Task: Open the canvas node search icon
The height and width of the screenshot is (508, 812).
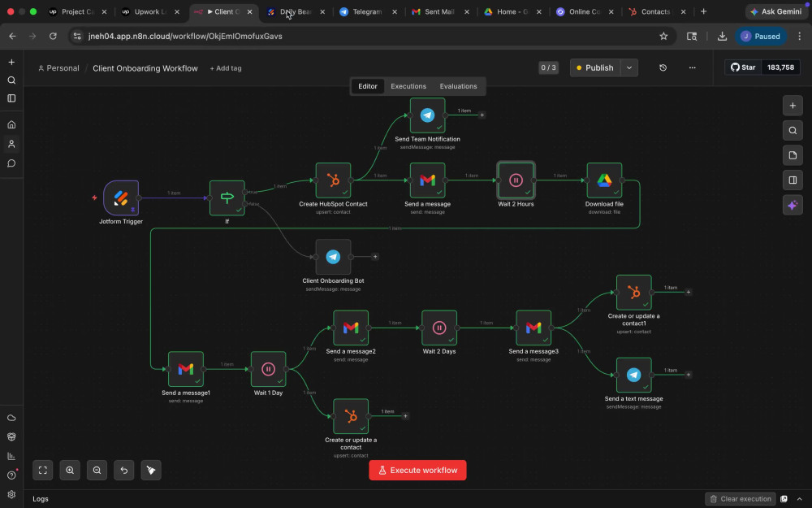Action: coord(793,131)
